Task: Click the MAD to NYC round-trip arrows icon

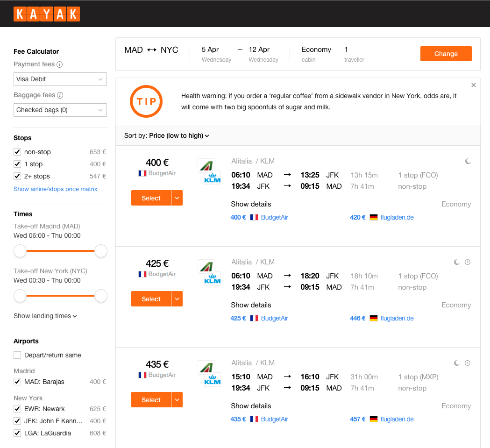Action: click(x=152, y=50)
